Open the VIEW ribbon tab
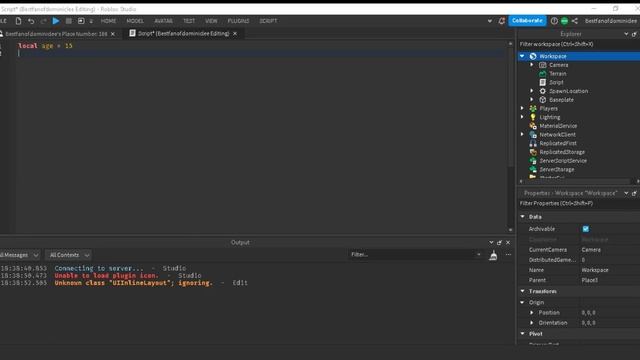This screenshot has width=640, height=360. pos(211,21)
